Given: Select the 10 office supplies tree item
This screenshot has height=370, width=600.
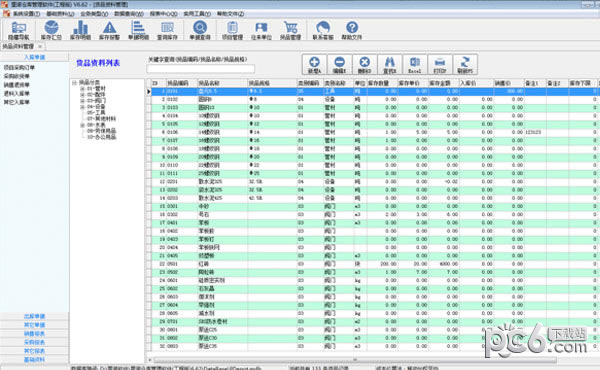Looking at the screenshot, I should coord(101,137).
